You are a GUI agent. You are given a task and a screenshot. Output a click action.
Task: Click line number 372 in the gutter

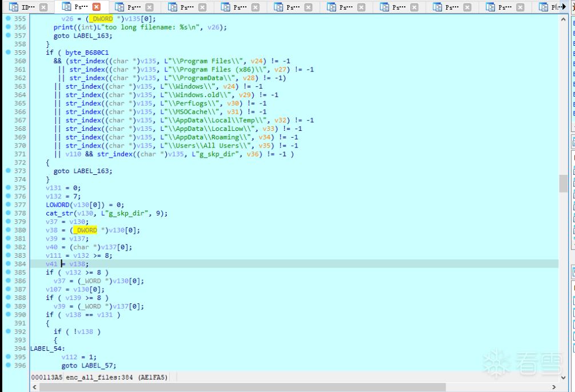click(x=20, y=162)
